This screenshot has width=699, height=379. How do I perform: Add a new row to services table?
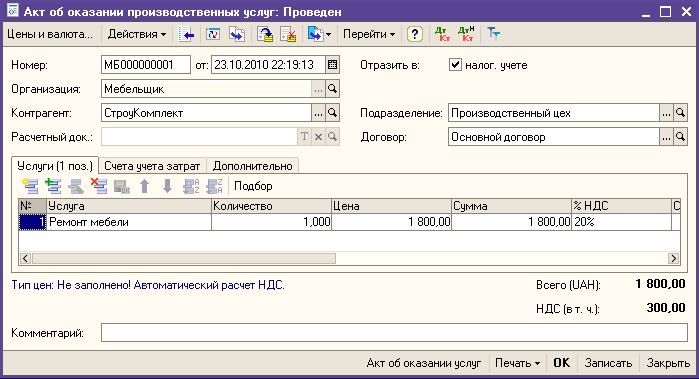point(30,186)
